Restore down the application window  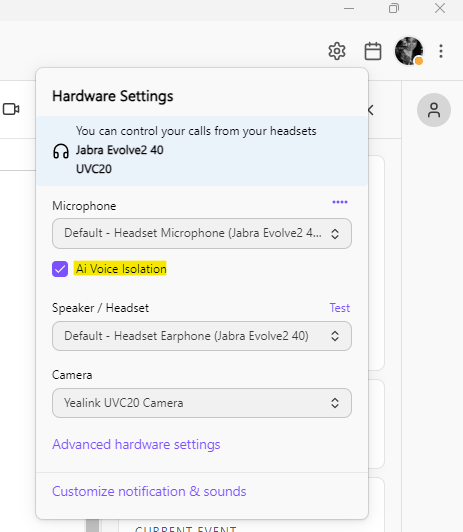pyautogui.click(x=394, y=8)
